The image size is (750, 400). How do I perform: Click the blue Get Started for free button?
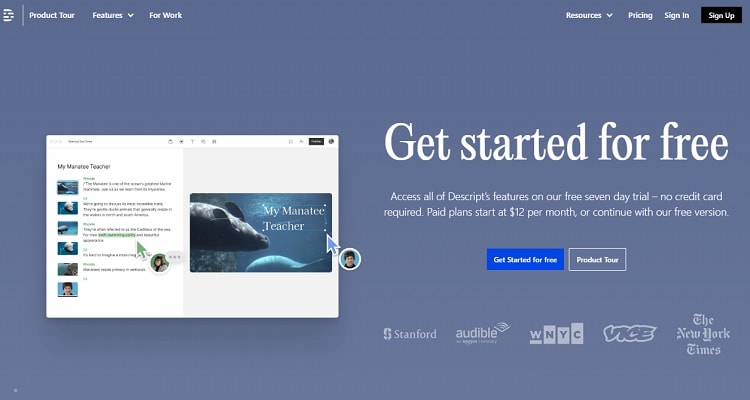coord(525,259)
